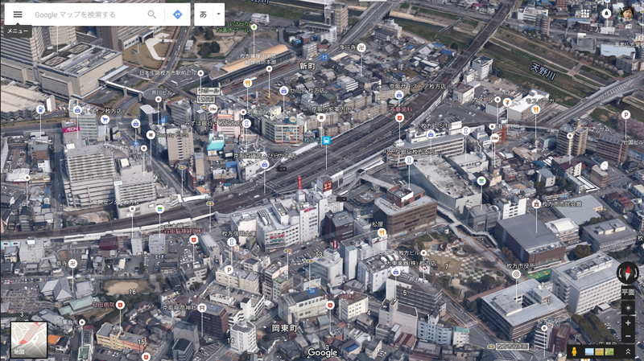Click the AEON store logo marker
The height and width of the screenshot is (361, 644).
point(71,129)
